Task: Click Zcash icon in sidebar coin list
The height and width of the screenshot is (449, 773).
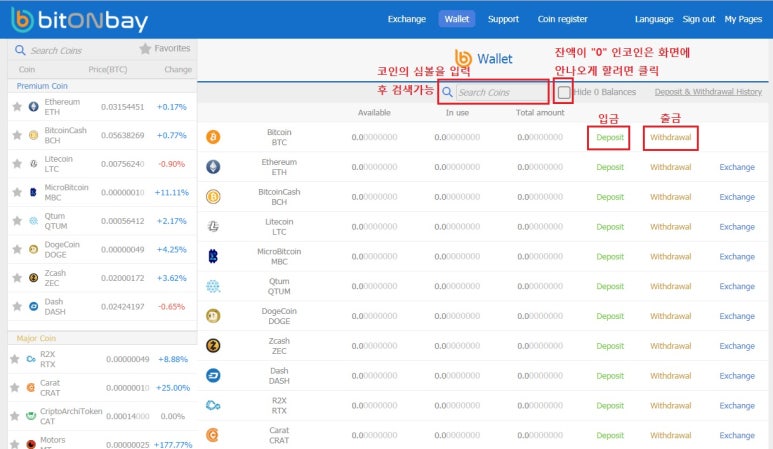Action: click(34, 278)
